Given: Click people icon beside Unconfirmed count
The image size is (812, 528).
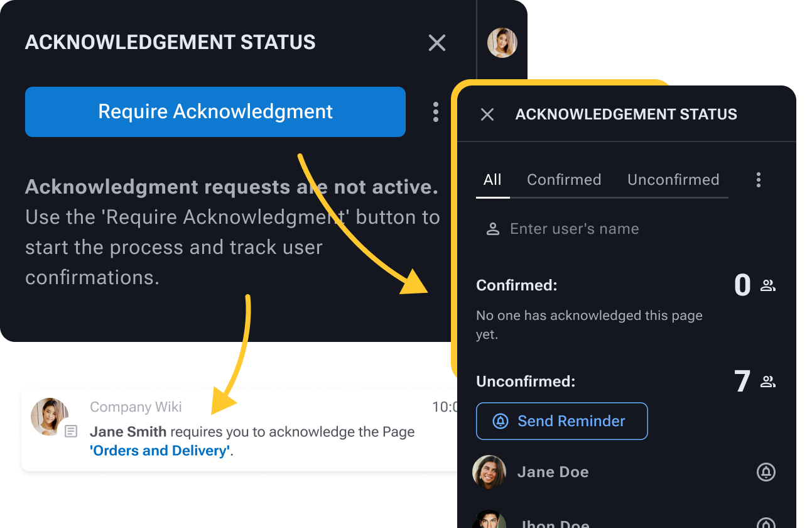Looking at the screenshot, I should tap(768, 382).
